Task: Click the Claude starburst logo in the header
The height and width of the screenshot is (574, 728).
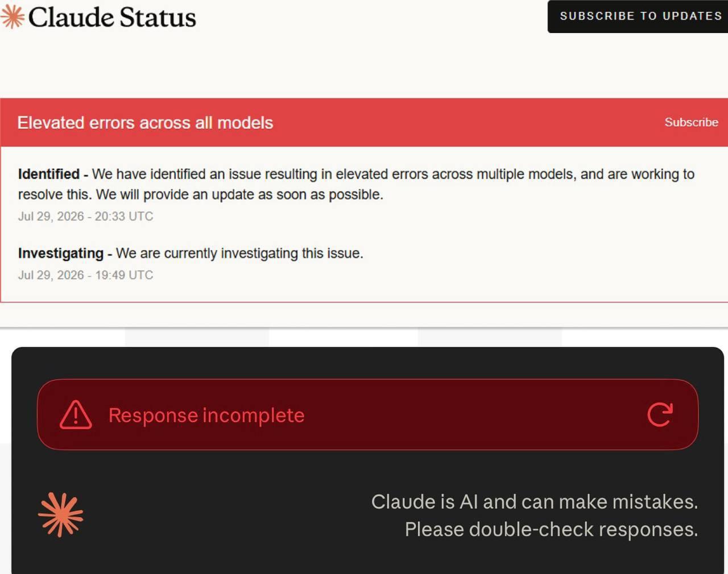Action: click(x=12, y=16)
